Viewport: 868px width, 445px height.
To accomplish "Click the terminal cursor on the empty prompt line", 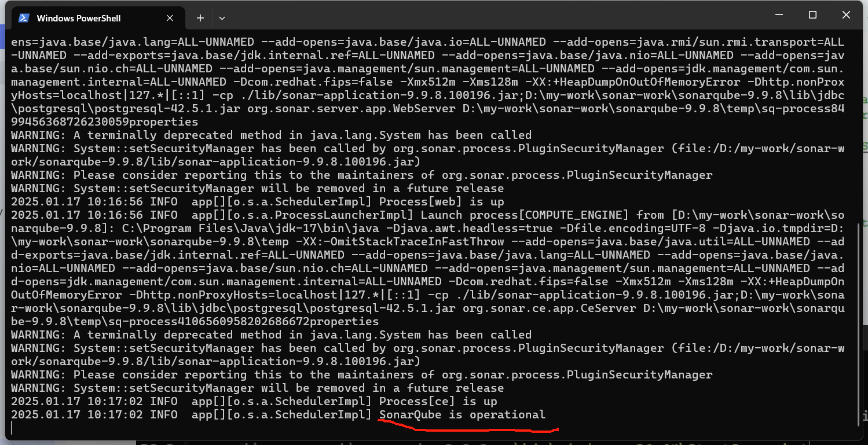I will click(12, 428).
